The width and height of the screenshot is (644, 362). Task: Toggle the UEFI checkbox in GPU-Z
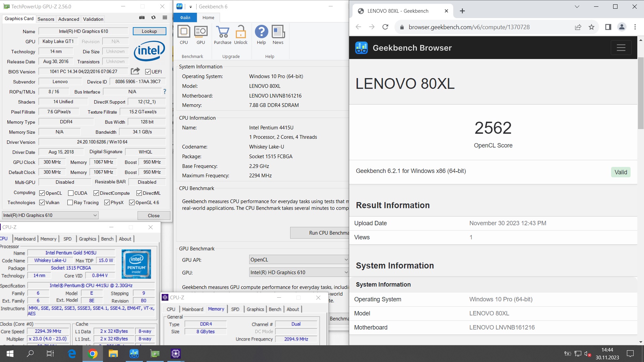[x=148, y=72]
